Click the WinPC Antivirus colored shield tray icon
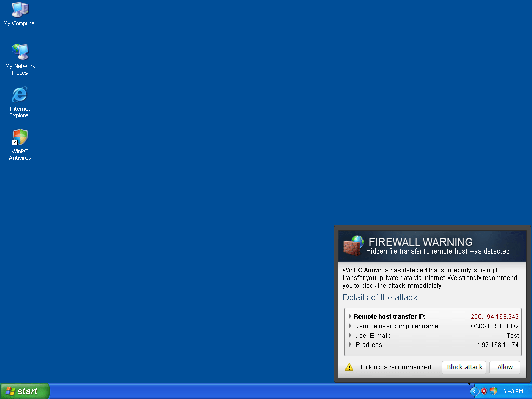The height and width of the screenshot is (399, 532). click(x=494, y=391)
